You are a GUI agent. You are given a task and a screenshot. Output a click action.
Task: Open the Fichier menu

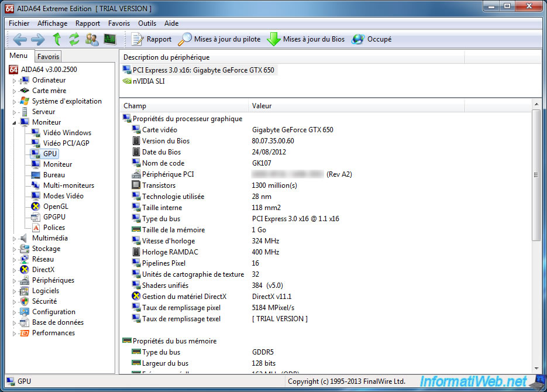click(x=19, y=23)
